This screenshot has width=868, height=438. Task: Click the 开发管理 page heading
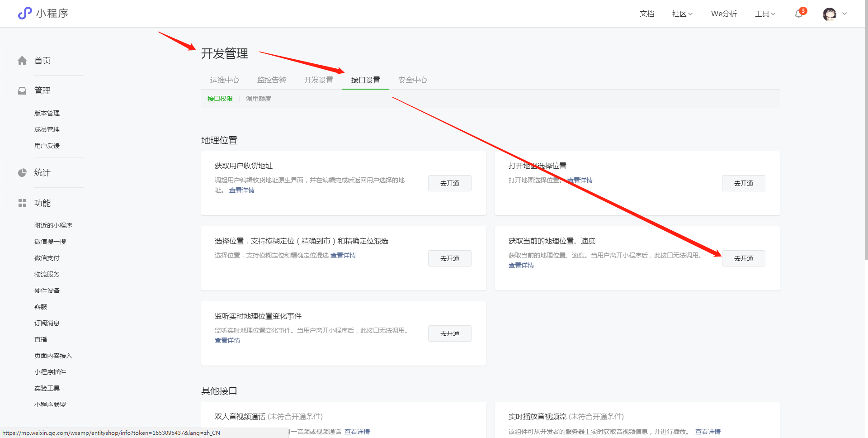pos(225,54)
